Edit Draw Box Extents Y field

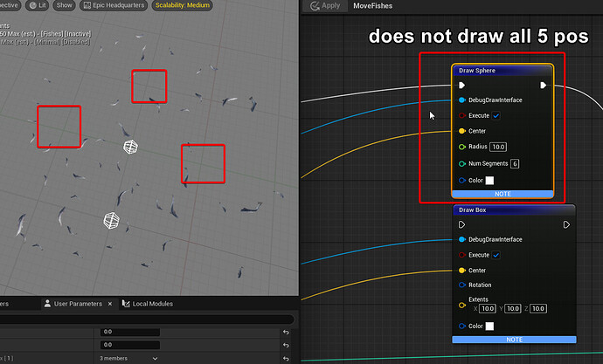click(x=513, y=309)
